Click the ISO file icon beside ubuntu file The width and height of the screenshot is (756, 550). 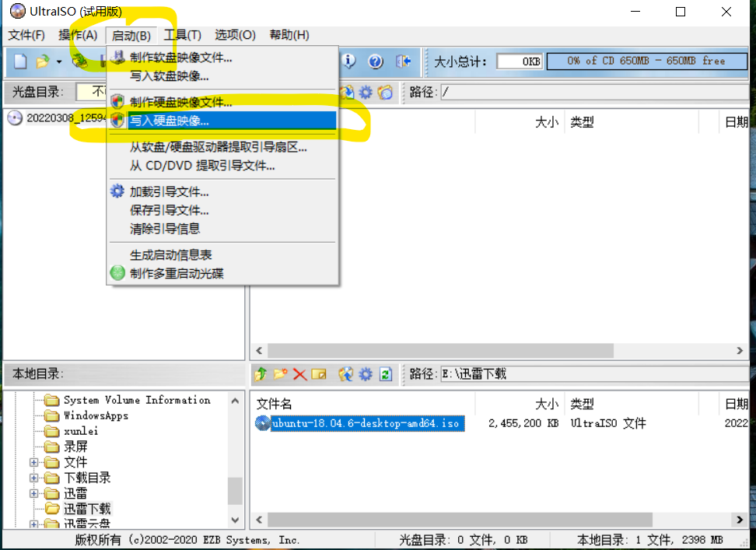[262, 423]
